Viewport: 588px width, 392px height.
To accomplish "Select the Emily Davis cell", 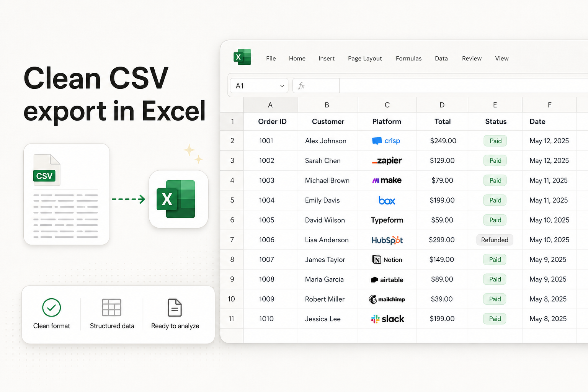I will point(328,200).
